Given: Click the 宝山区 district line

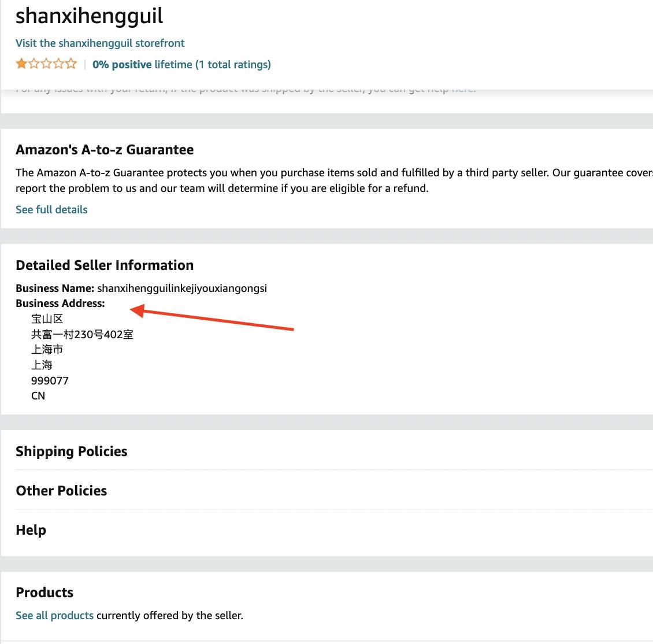Looking at the screenshot, I should pyautogui.click(x=47, y=319).
